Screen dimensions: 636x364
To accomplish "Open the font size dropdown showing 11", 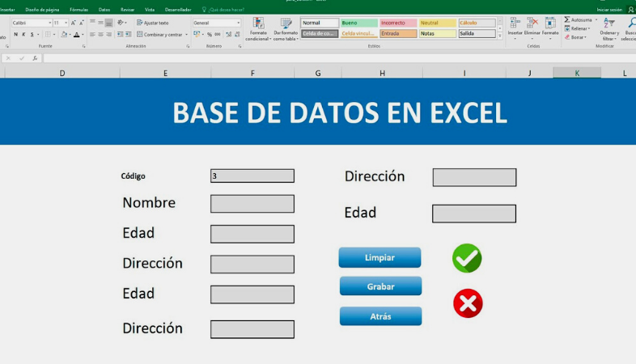I will pos(66,23).
